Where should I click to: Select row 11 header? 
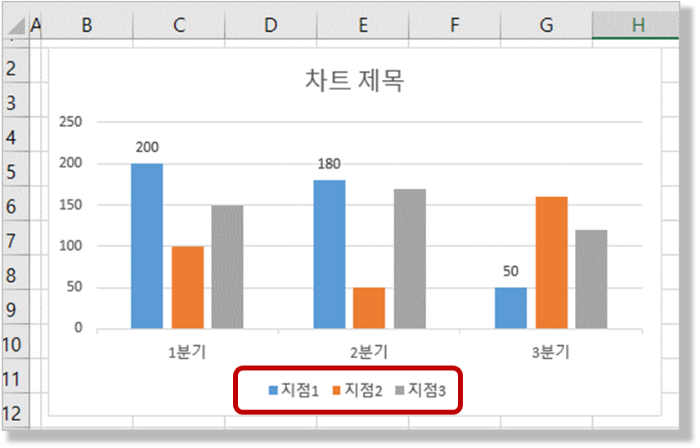point(15,376)
